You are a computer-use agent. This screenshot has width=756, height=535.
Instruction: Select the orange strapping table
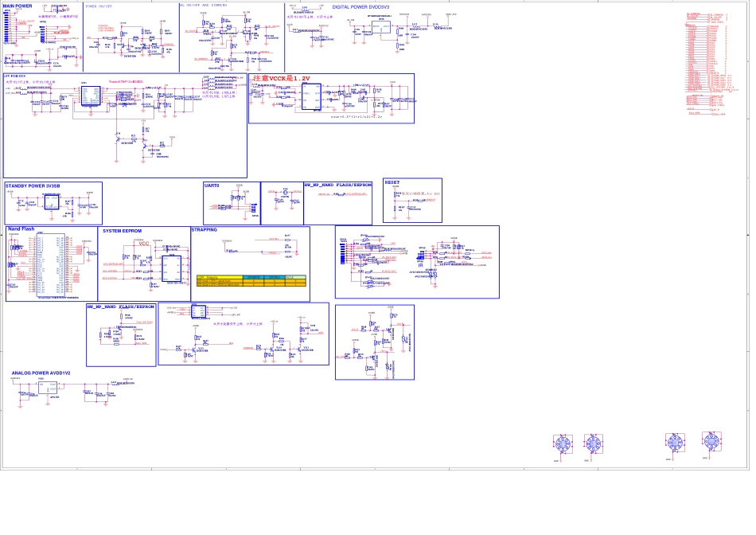coord(251,280)
